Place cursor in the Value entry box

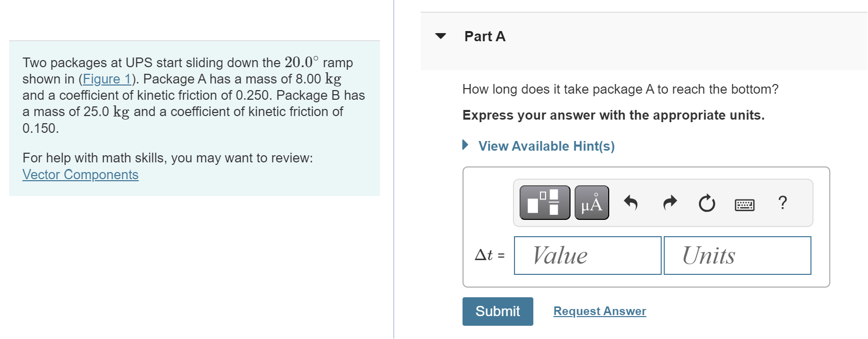[587, 255]
